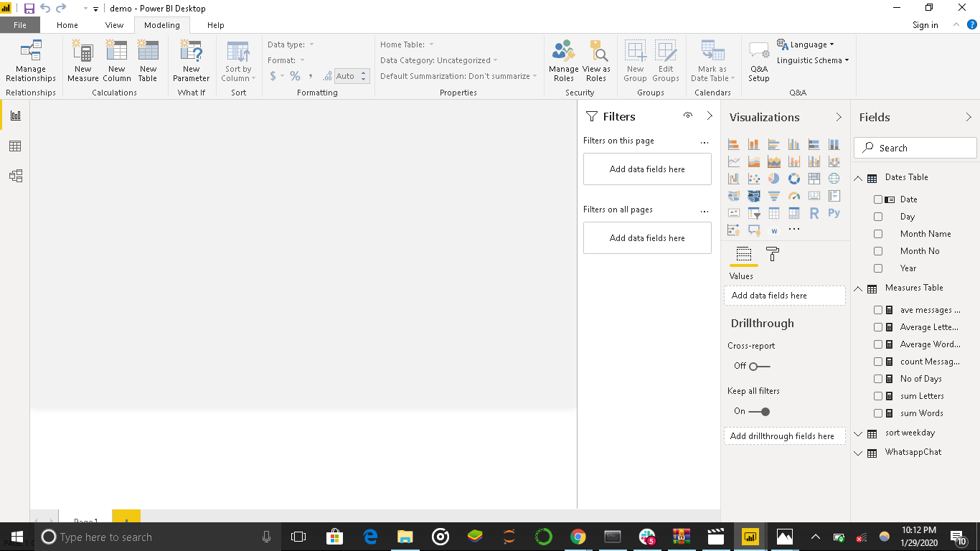980x551 pixels.
Task: Open the Linguistic Schema dropdown
Action: (x=813, y=60)
